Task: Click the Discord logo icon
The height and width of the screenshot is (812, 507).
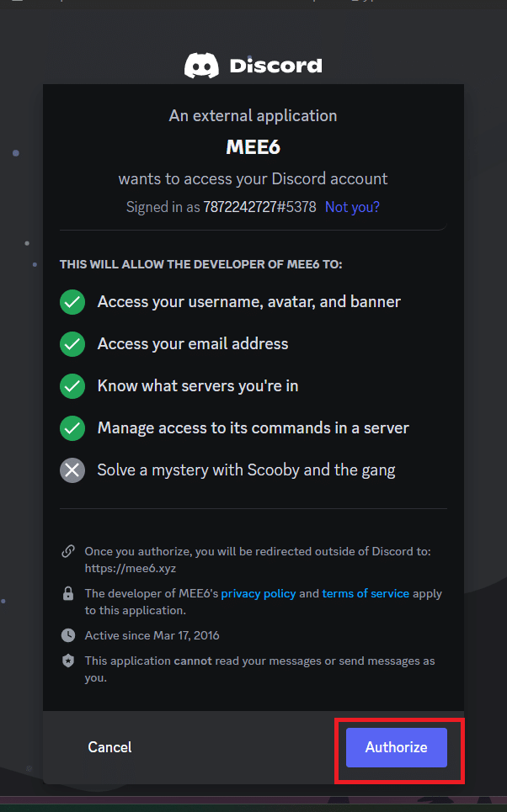Action: [x=201, y=66]
